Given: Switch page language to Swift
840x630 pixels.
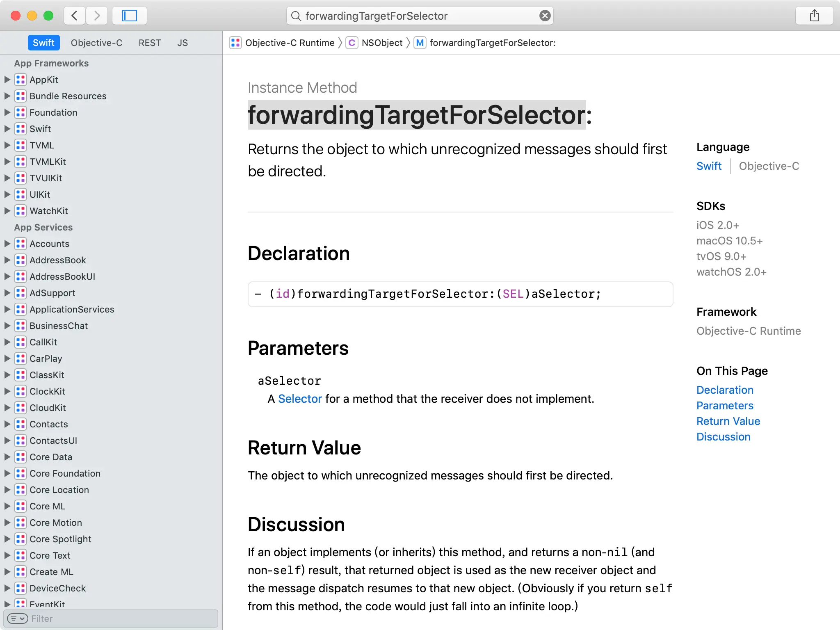Looking at the screenshot, I should pos(709,166).
